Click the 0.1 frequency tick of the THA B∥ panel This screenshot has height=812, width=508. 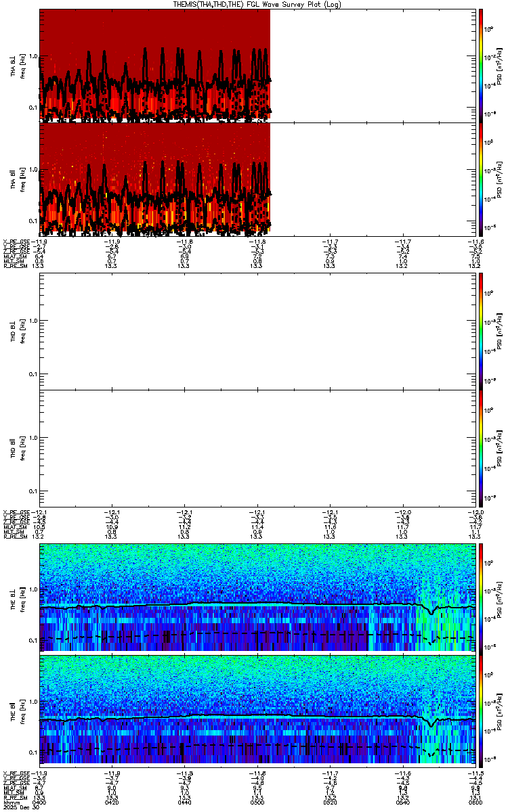click(x=33, y=221)
